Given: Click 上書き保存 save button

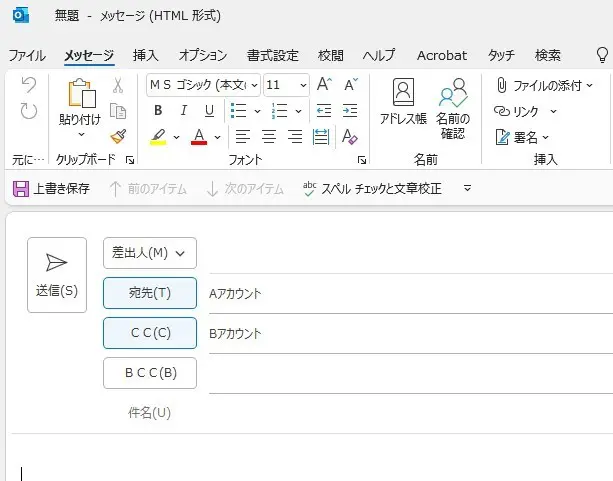Looking at the screenshot, I should coord(51,189).
